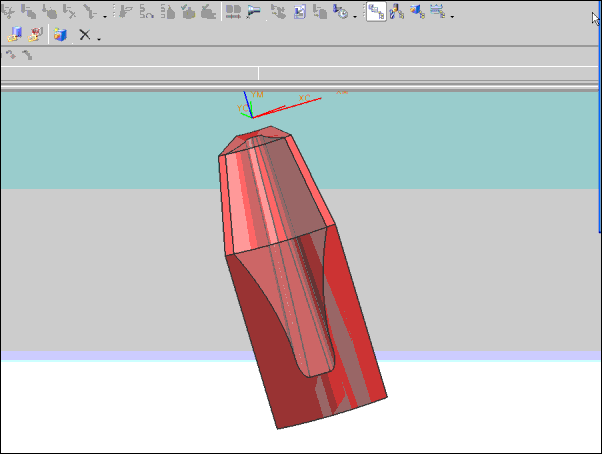
Task: Open the dropdown arrow beside the black X
Action: coord(99,39)
